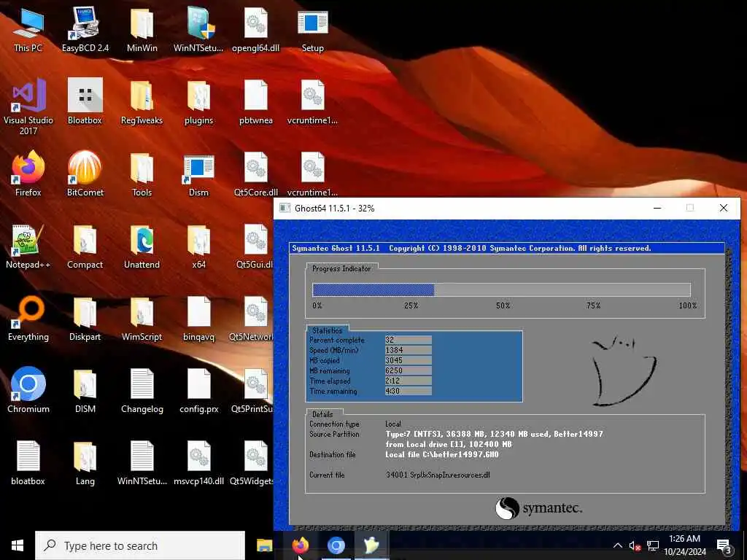Open This PC desktop icon

click(x=28, y=29)
